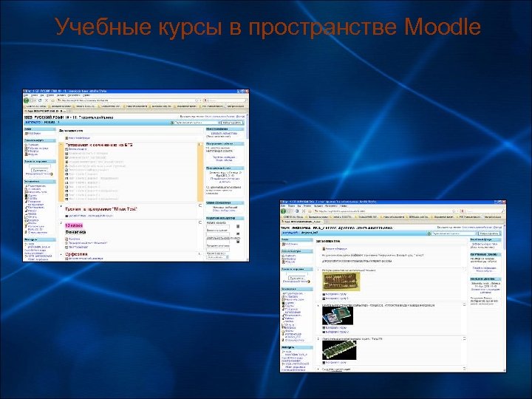Click the address bar of the Russian course window

tap(129, 100)
